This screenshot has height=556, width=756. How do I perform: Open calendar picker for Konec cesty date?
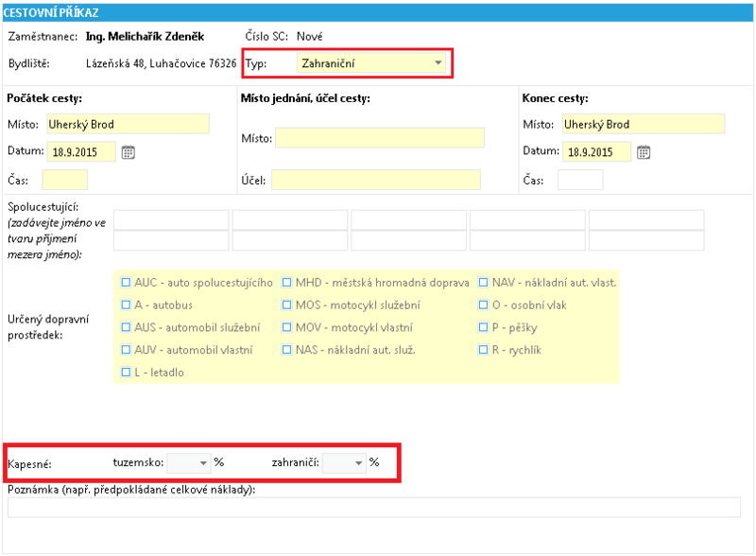tap(644, 152)
